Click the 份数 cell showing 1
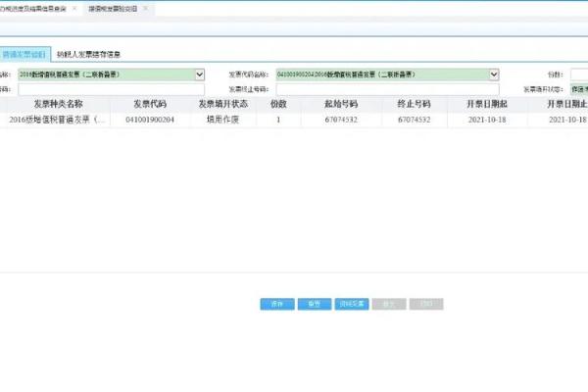 (x=278, y=120)
